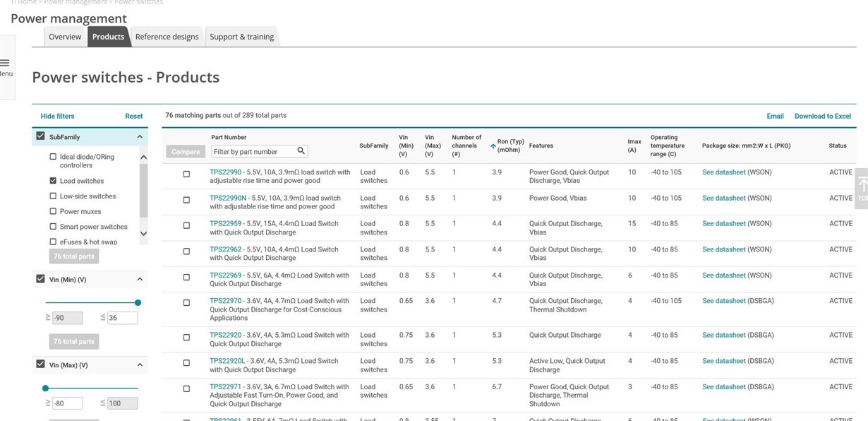This screenshot has width=868, height=421.
Task: Select the TPS22969 row compare checkbox
Action: pyautogui.click(x=186, y=277)
